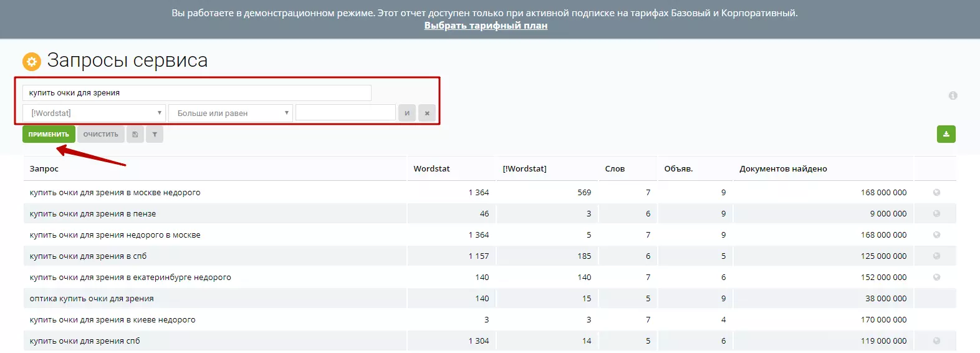
Task: Click the circle icon in row 'в екатеринбурге недорого'
Action: 936,278
